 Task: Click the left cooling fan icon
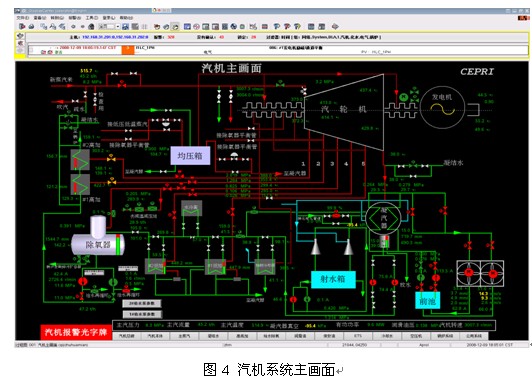click(x=469, y=273)
